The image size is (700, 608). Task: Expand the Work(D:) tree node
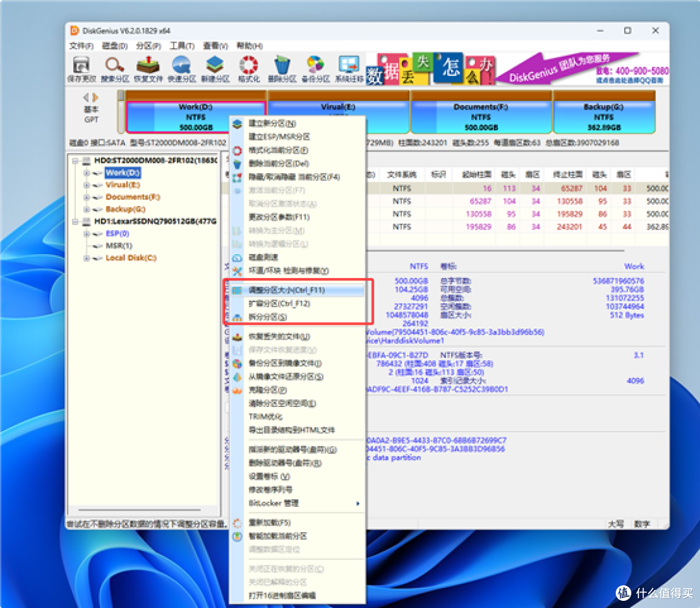tap(86, 173)
